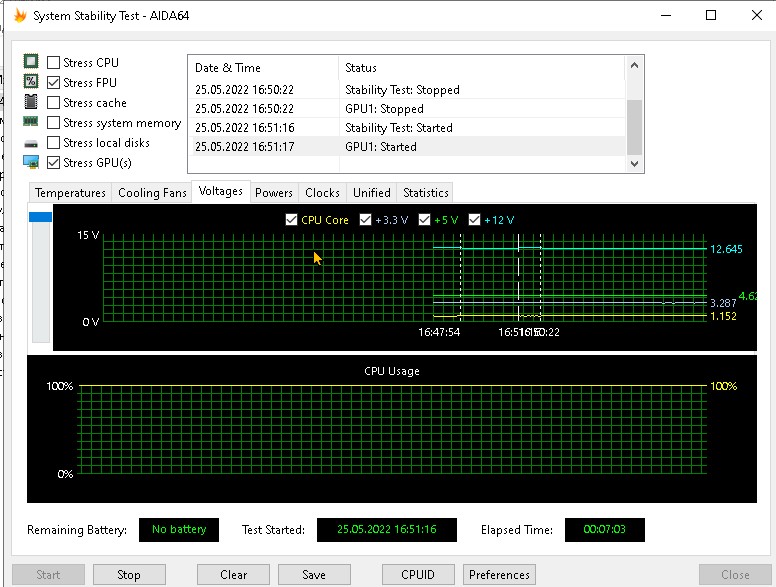
Task: Click the 3.287 voltage reading
Action: 723,303
